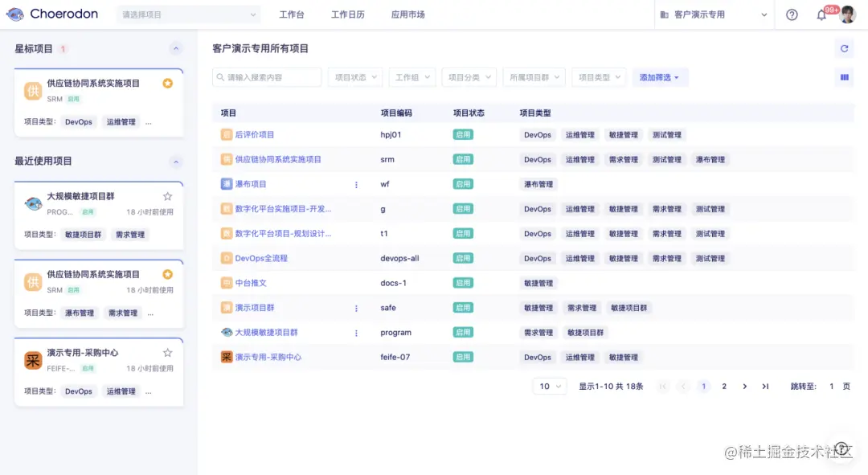
Task: Open 数字化平台项目-规划设计 project link
Action: click(x=283, y=234)
